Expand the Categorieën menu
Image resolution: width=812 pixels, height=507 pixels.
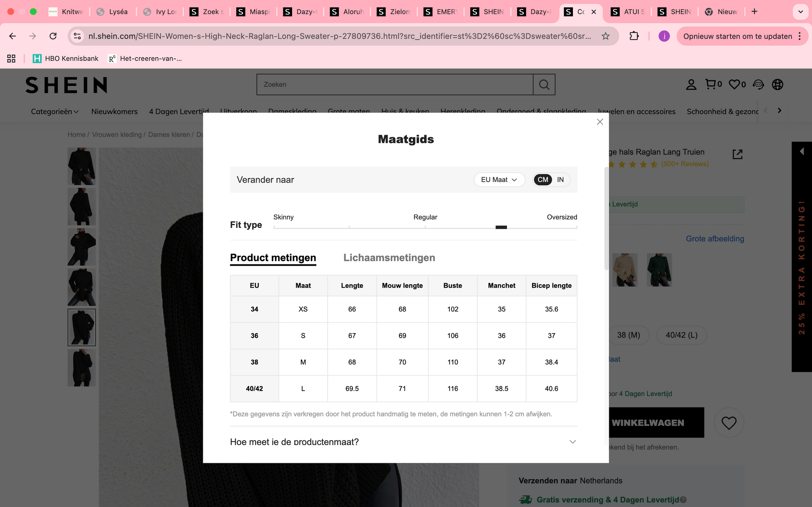[x=55, y=111]
